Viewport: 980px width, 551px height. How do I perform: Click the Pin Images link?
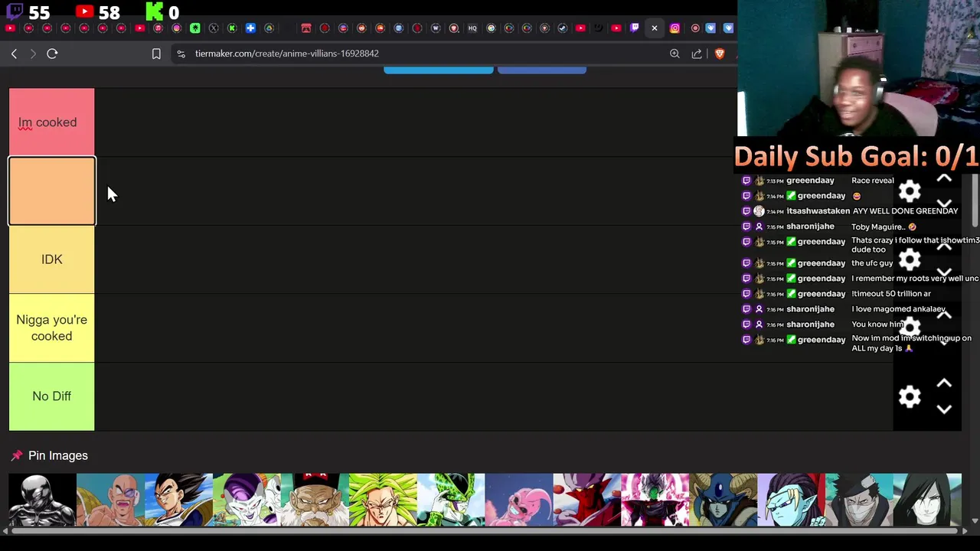58,455
